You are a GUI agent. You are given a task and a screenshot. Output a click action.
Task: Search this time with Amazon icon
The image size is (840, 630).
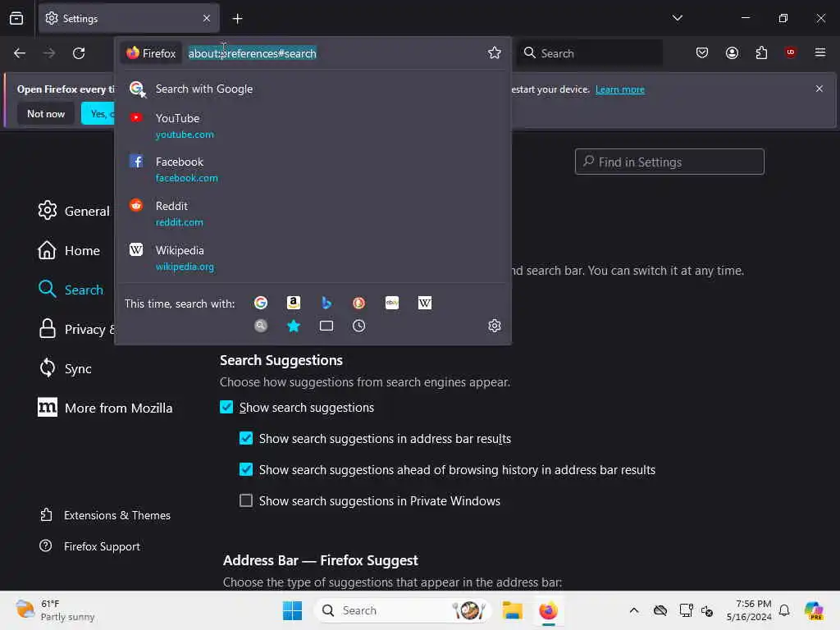coord(294,304)
